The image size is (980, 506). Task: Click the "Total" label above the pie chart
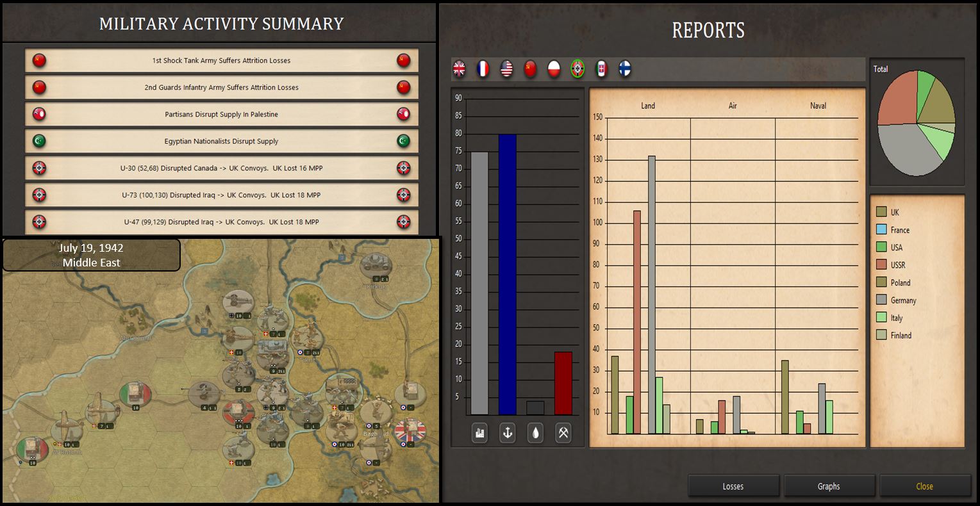coord(881,69)
